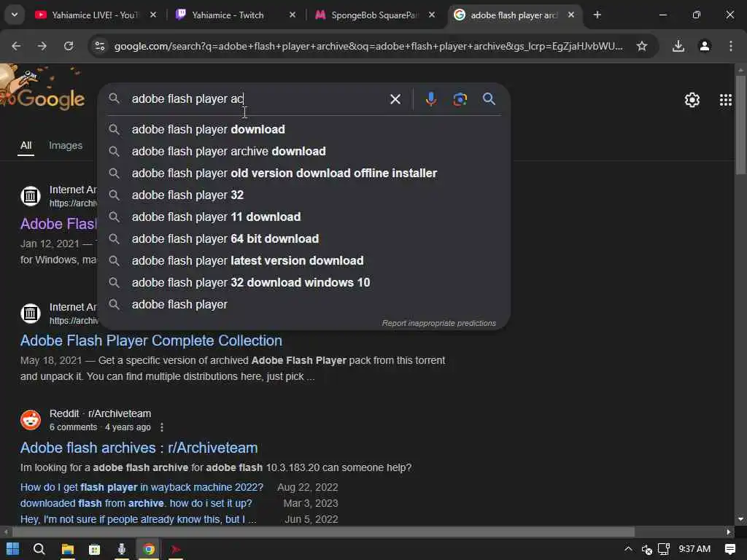Select suggestion adobe flash player 11 download
Screen dimensions: 747x560
(x=304, y=217)
